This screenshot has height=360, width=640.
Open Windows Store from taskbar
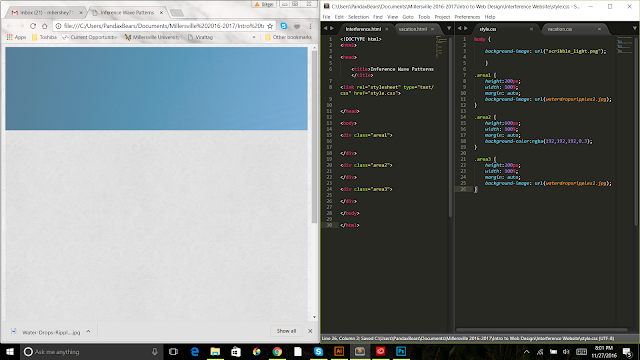click(236, 351)
